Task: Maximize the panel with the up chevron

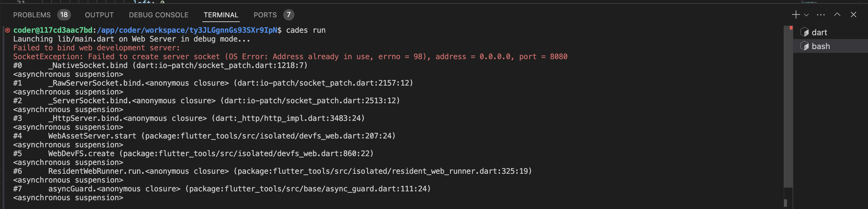Action: coord(837,14)
